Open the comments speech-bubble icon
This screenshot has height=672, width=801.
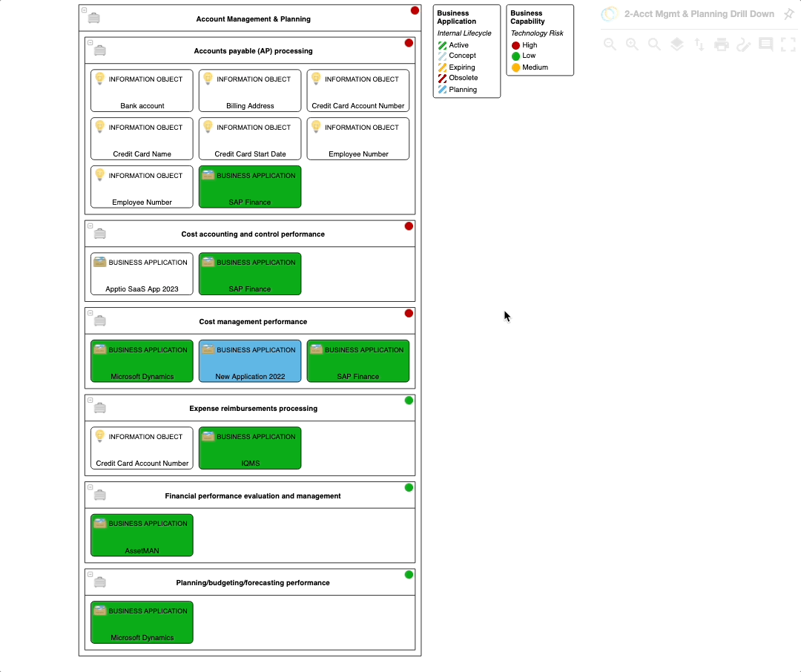click(765, 45)
